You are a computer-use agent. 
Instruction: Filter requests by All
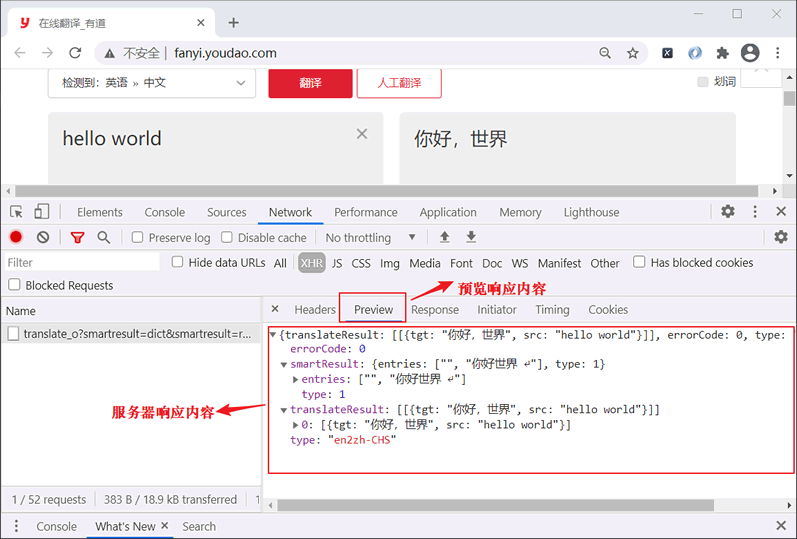tap(280, 263)
